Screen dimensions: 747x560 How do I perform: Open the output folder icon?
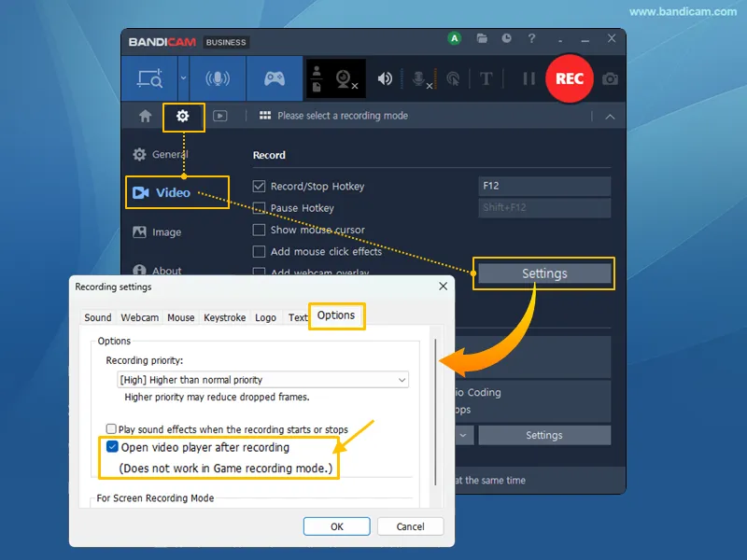(482, 38)
